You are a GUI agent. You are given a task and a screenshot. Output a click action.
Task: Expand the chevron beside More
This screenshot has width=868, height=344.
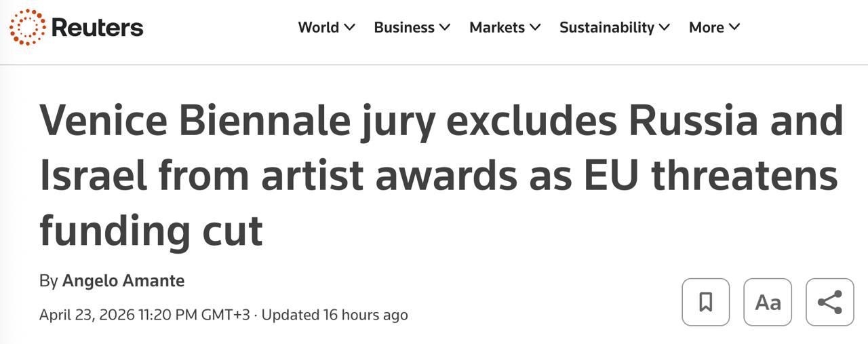coord(734,28)
